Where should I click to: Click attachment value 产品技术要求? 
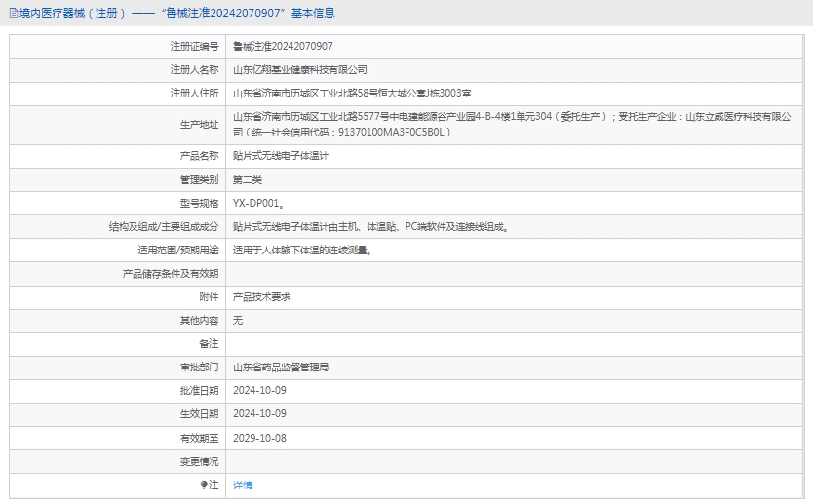click(x=261, y=297)
